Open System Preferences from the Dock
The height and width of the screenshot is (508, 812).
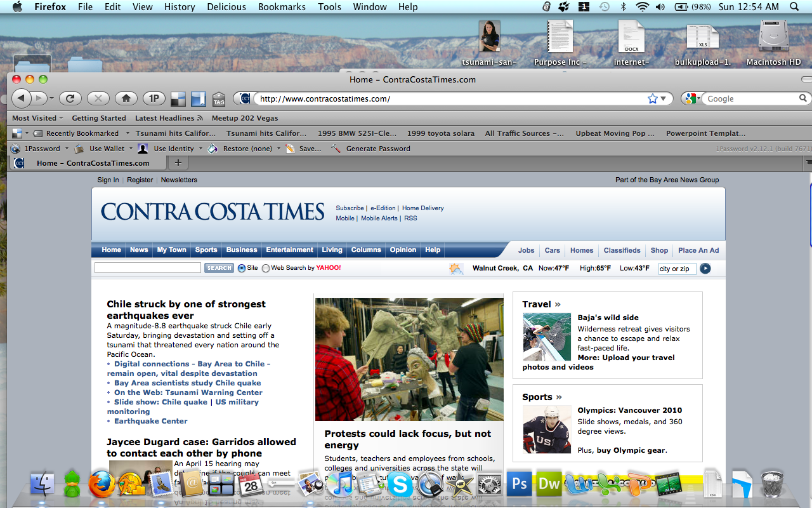click(x=489, y=485)
